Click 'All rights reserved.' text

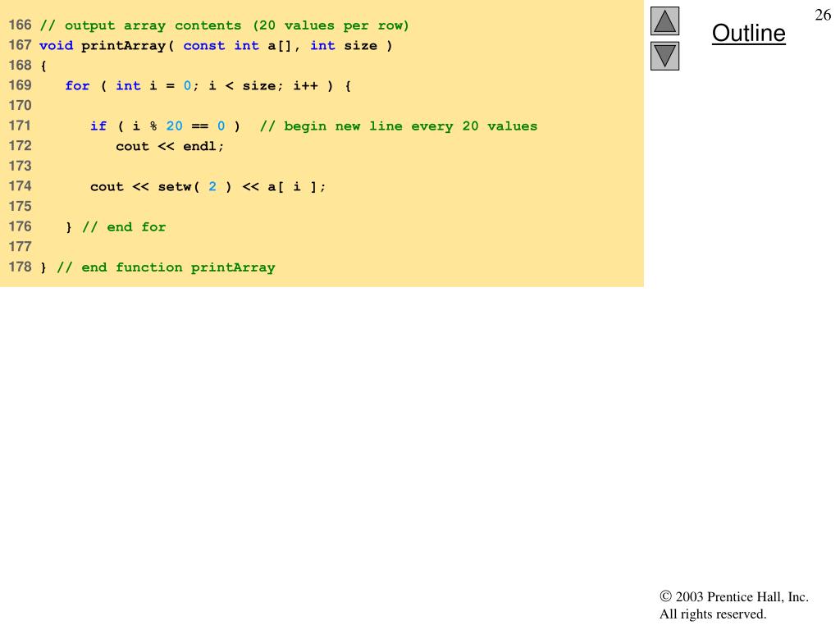[x=713, y=614]
